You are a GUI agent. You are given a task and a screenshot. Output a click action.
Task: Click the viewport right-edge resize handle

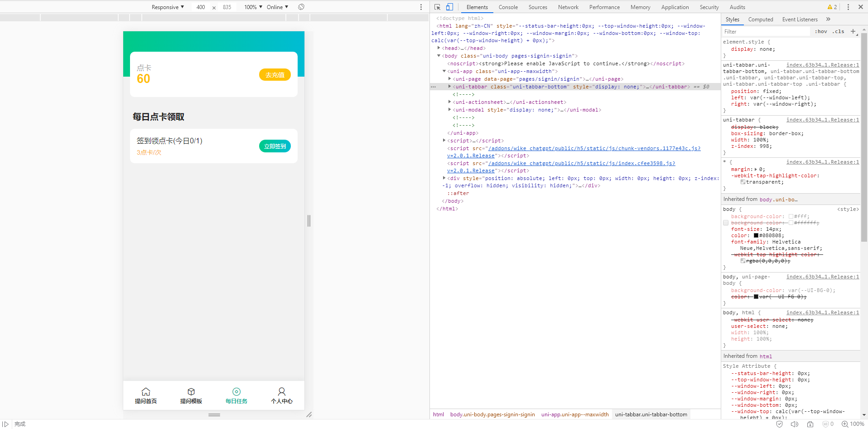coord(309,221)
